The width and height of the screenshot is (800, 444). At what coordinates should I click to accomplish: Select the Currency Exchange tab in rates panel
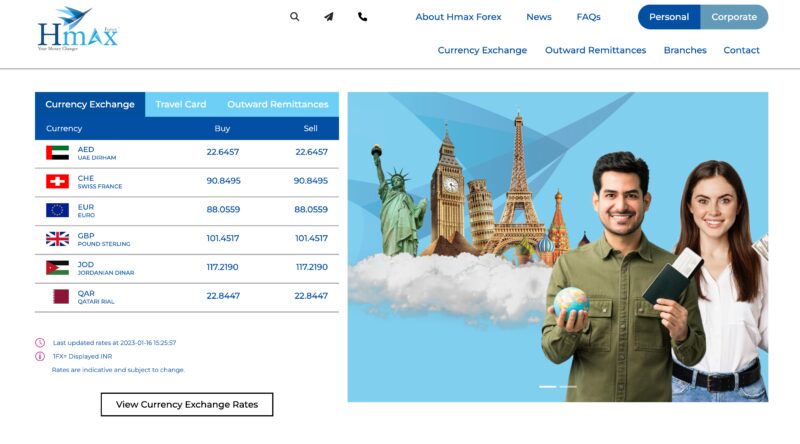[x=90, y=104]
